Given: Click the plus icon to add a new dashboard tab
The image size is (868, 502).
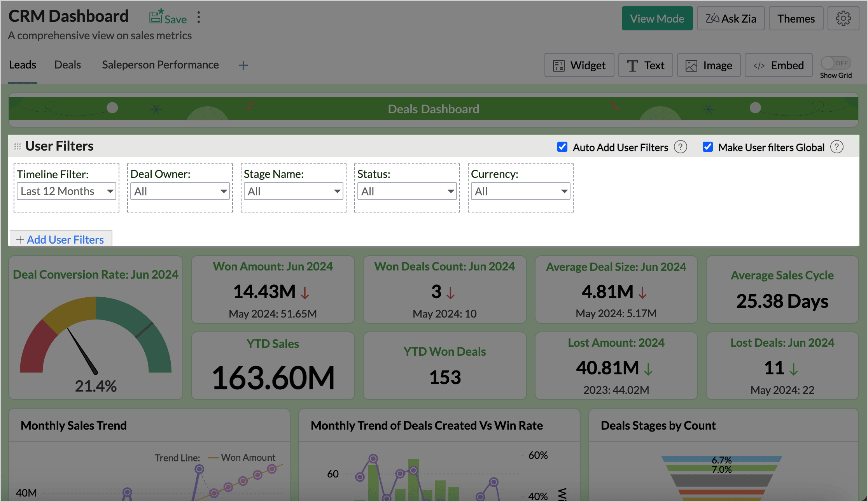Looking at the screenshot, I should click(x=243, y=65).
